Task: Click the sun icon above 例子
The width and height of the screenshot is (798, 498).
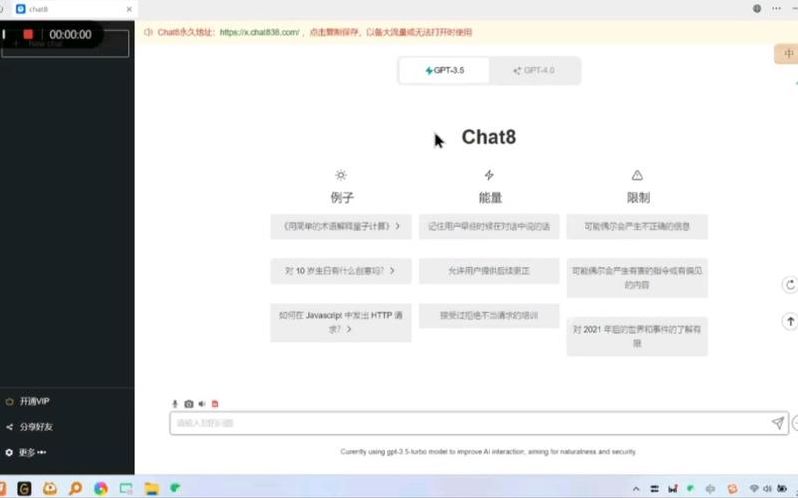Action: click(x=341, y=175)
